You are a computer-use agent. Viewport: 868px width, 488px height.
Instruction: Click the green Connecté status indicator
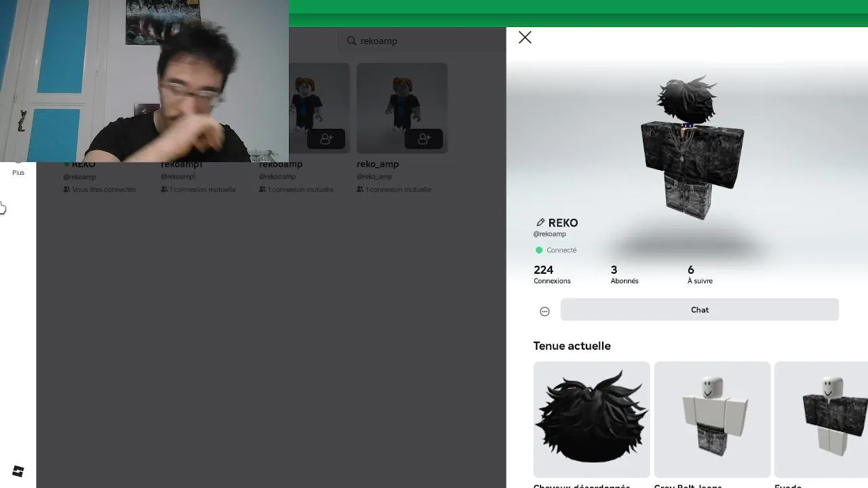point(556,250)
